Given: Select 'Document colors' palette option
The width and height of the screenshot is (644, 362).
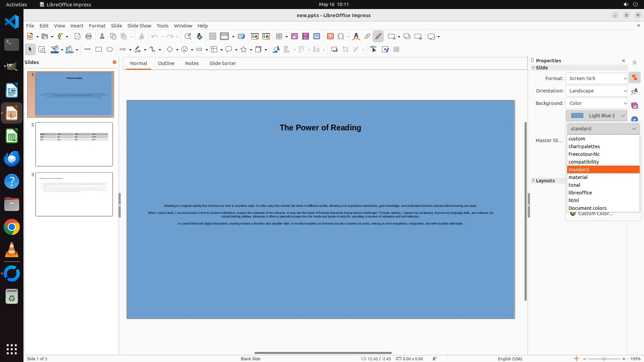Looking at the screenshot, I should pos(587,208).
